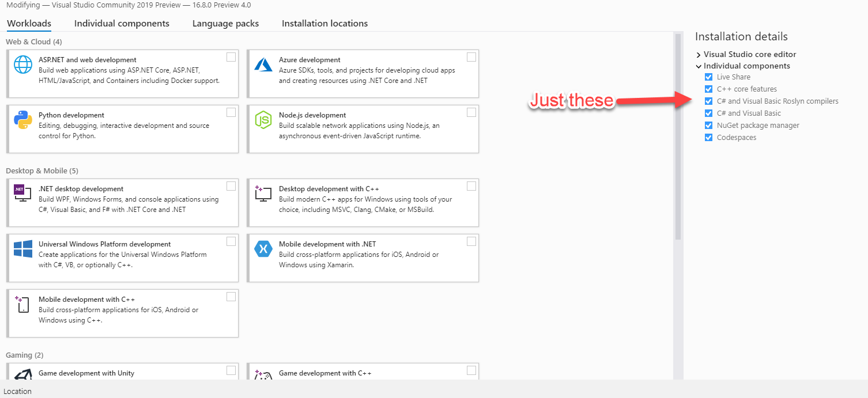Click the Mobile development with .NET title
868x398 pixels.
click(327, 244)
